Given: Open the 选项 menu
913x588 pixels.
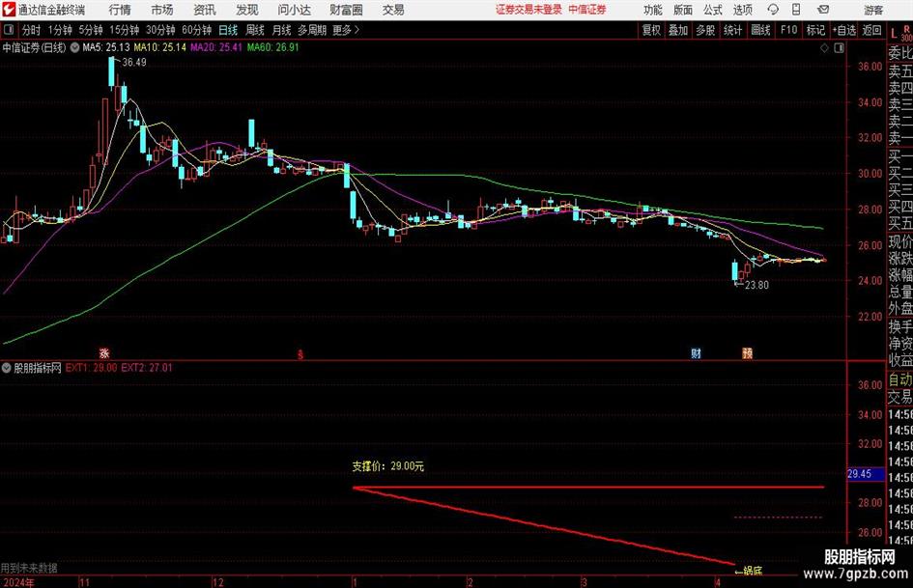Looking at the screenshot, I should (x=742, y=10).
